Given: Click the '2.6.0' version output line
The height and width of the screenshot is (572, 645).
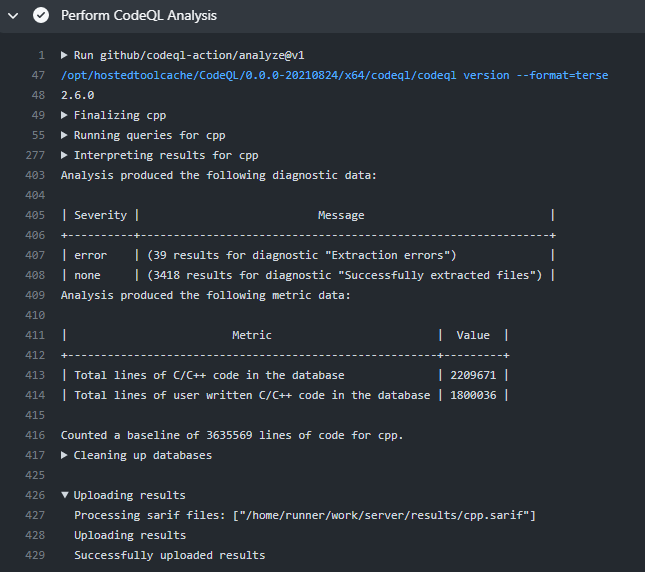Looking at the screenshot, I should tap(77, 95).
